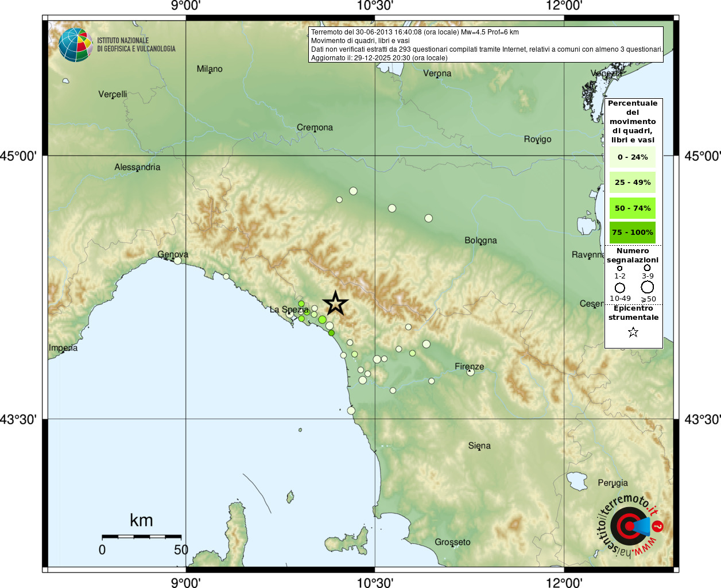Click the report circle at Firenze
721x588 pixels.
click(470, 372)
